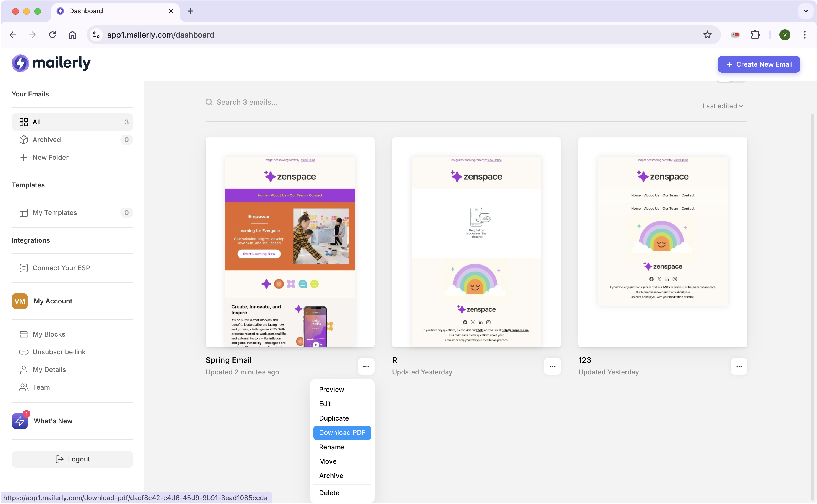Select Download PDF from context menu
The height and width of the screenshot is (504, 817).
click(x=342, y=433)
